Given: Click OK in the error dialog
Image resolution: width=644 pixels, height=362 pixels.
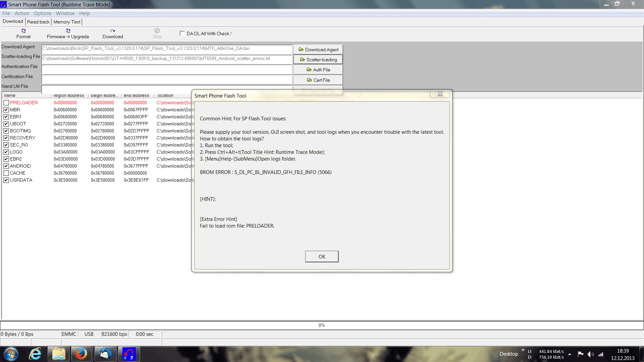Looking at the screenshot, I should click(x=322, y=256).
